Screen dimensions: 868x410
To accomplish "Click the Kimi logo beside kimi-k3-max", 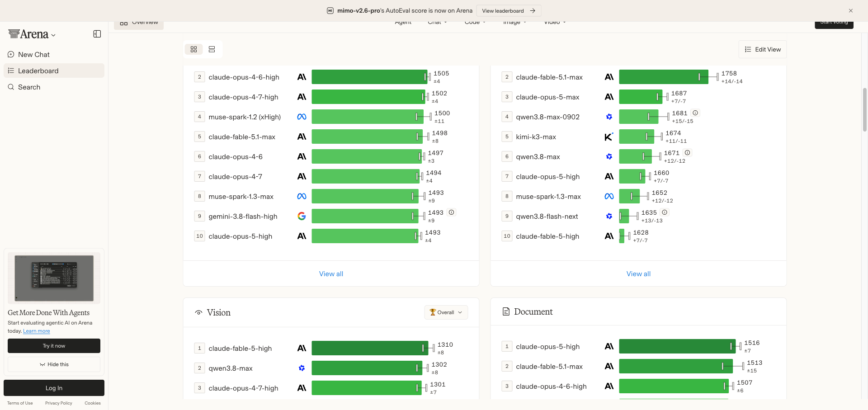I will click(x=609, y=137).
